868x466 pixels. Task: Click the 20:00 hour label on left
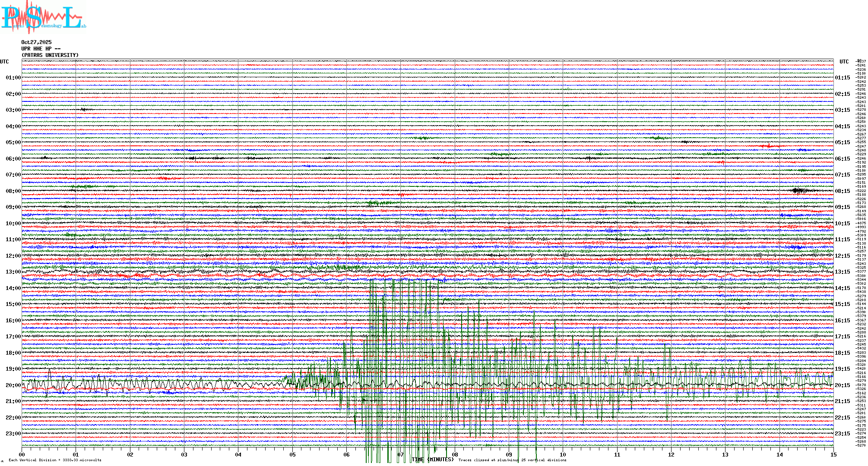pos(13,385)
